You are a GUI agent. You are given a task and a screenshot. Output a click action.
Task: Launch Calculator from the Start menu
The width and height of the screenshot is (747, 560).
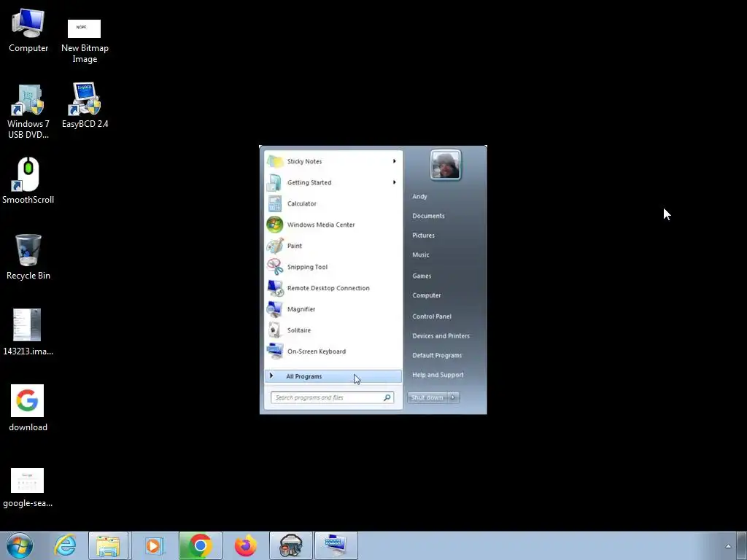333,204
